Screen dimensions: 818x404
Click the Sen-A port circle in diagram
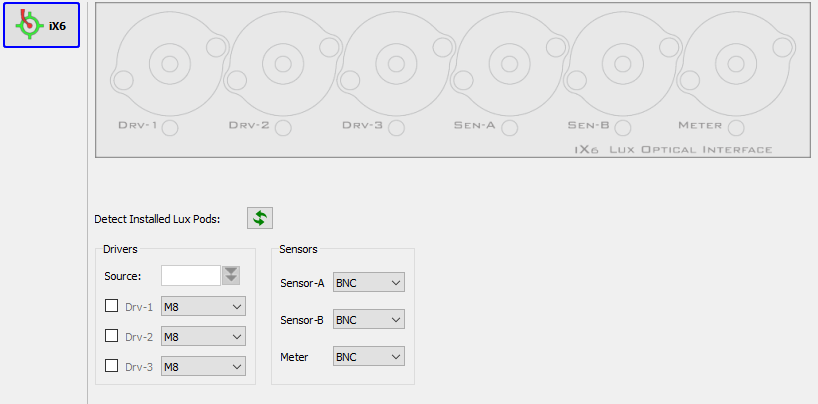coord(510,127)
